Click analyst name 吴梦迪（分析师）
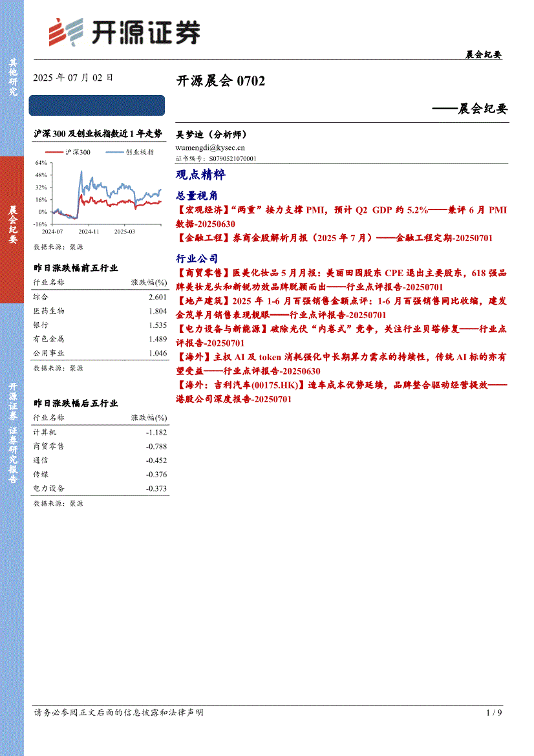Viewport: 534px width, 756px height. (211, 134)
